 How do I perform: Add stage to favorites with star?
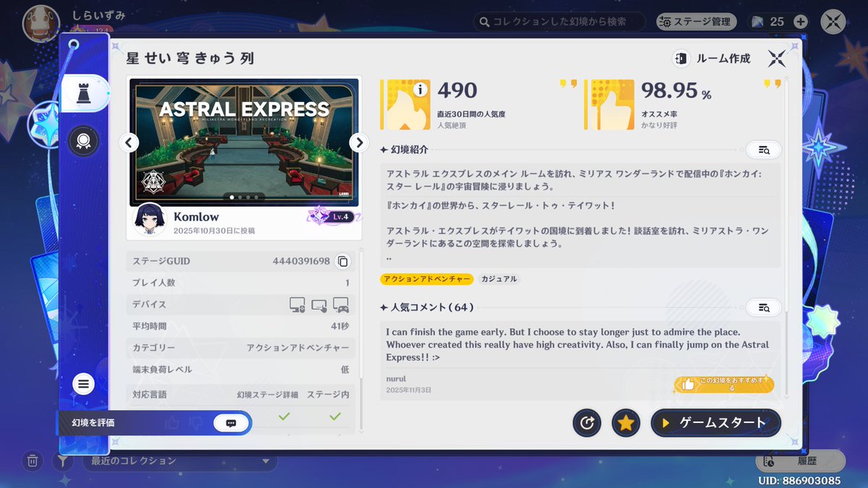(626, 423)
